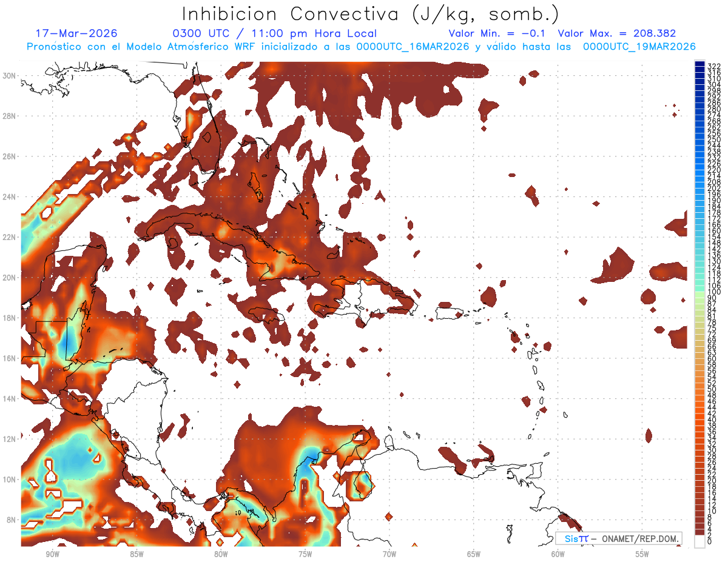This screenshot has width=728, height=562.
Task: Click the '24N' latitude label
Action: point(10,197)
